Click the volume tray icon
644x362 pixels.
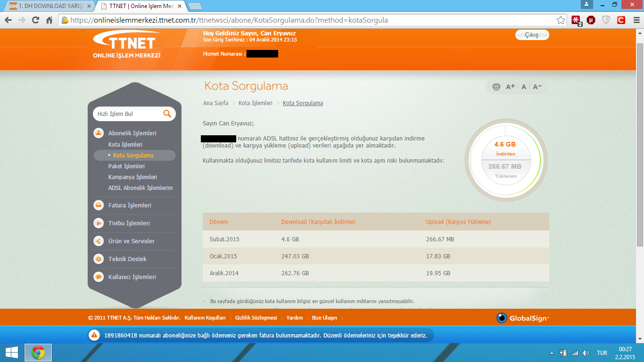point(586,353)
